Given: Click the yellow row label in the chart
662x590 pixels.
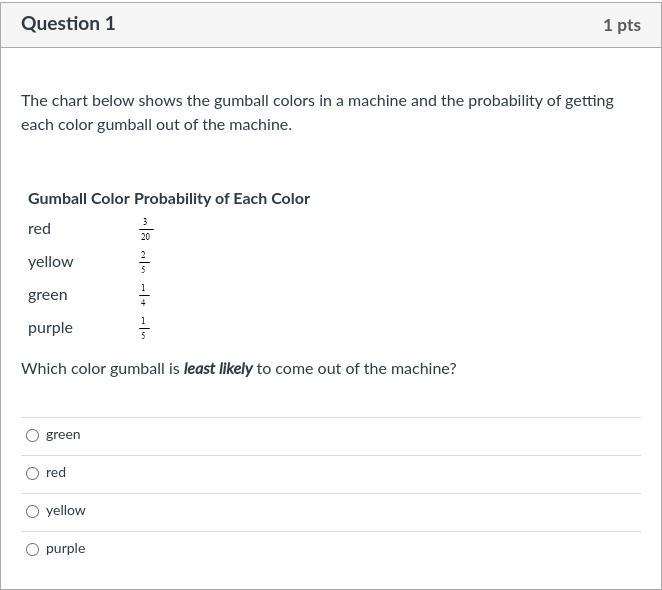Looking at the screenshot, I should pos(51,262).
